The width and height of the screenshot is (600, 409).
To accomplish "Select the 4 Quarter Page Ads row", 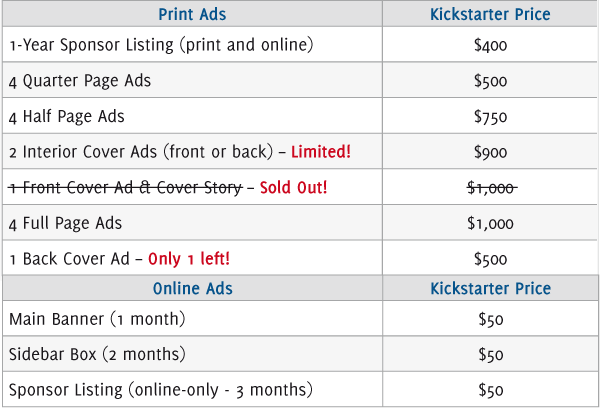I will [300, 80].
